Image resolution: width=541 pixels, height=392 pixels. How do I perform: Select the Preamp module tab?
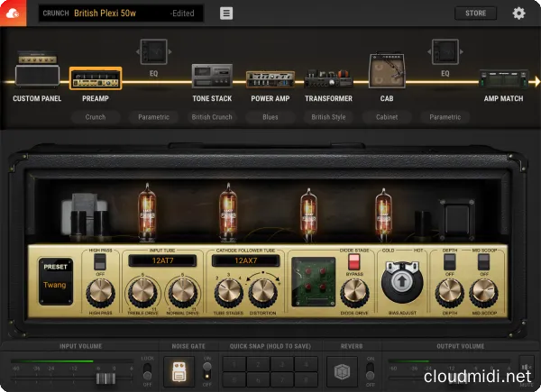coord(95,79)
